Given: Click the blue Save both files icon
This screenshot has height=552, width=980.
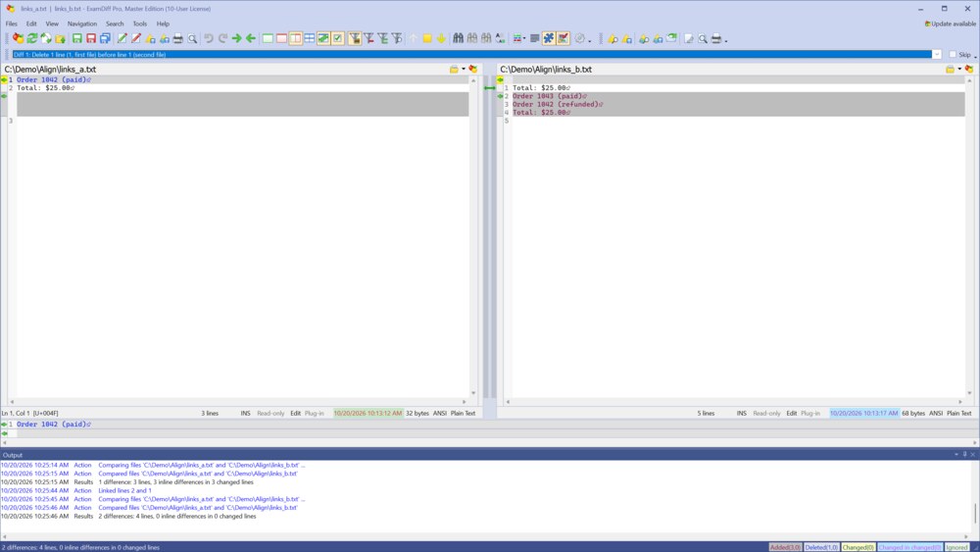Looking at the screenshot, I should pos(105,39).
